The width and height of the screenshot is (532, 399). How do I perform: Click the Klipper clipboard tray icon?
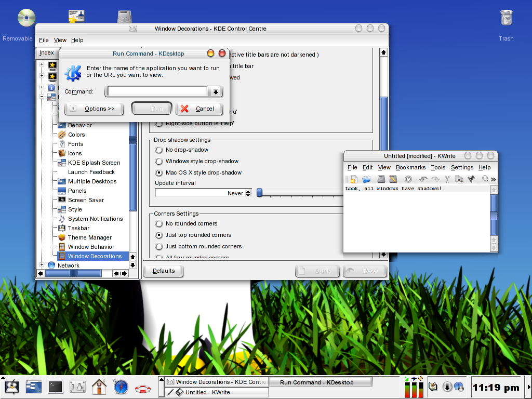433,387
